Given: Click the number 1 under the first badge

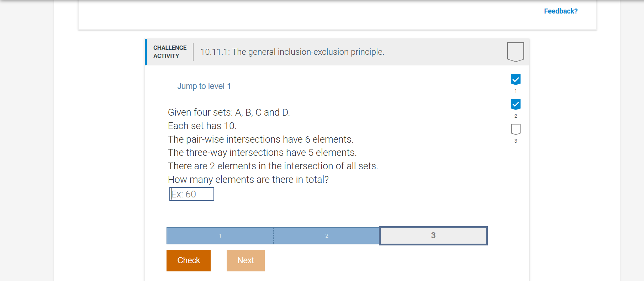Looking at the screenshot, I should [516, 91].
